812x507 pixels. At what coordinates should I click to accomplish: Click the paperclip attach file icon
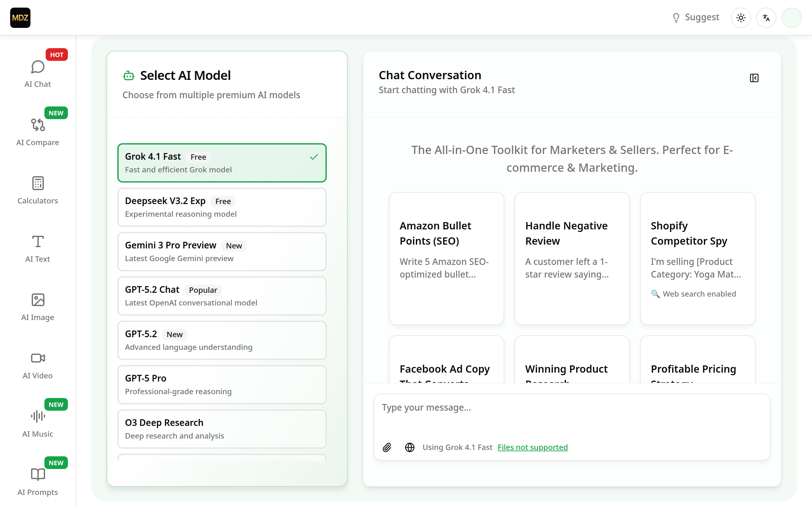(387, 447)
